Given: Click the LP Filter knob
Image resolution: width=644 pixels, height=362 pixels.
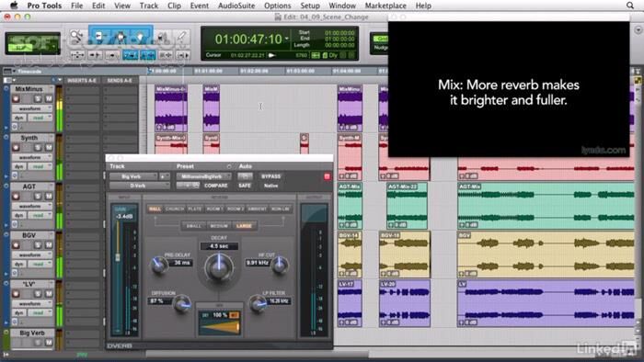Looking at the screenshot, I should click(x=258, y=304).
